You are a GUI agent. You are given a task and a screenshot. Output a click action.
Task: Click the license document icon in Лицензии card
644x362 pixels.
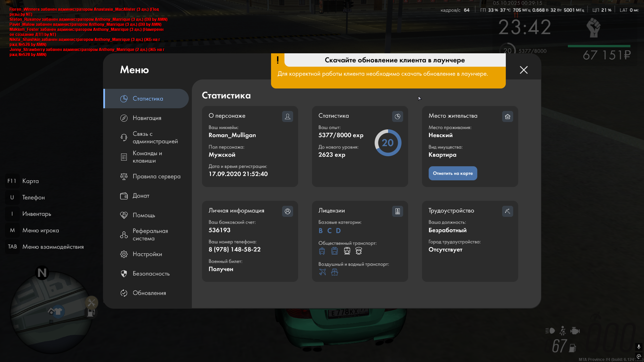397,211
